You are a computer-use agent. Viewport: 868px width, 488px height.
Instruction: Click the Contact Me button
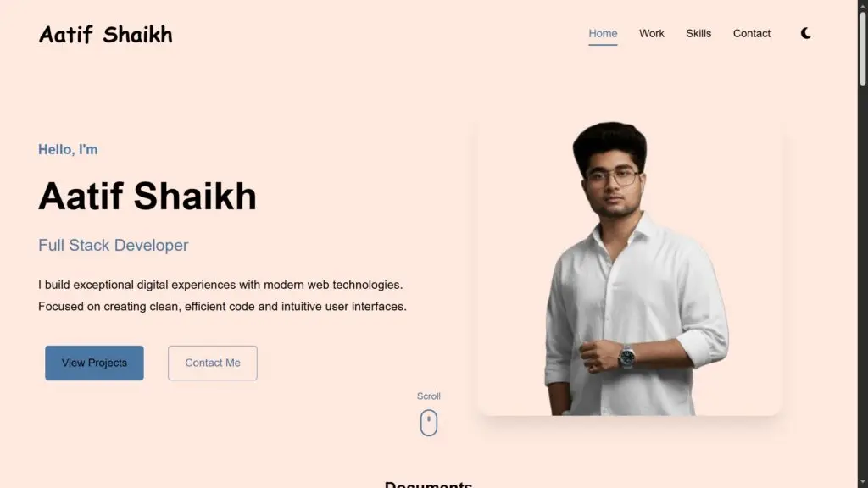tap(213, 363)
